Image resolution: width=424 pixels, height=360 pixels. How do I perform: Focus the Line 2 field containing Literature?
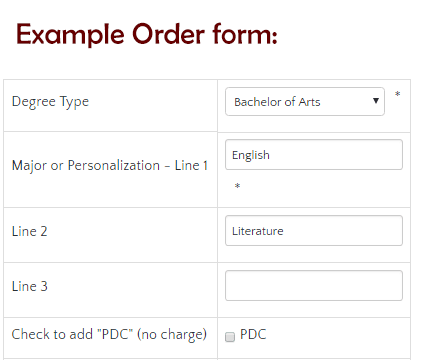(x=314, y=231)
